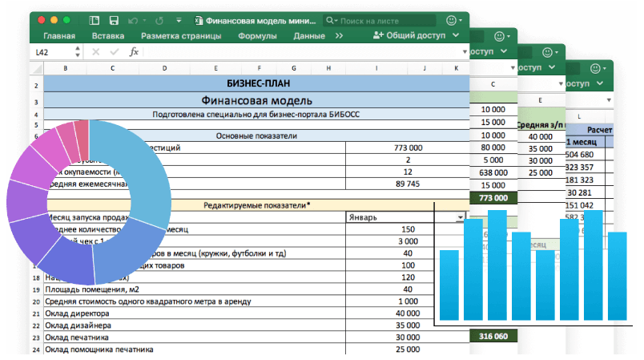The image size is (644, 360).
Task: Click the Оклад директора label cell
Action: tap(195, 313)
